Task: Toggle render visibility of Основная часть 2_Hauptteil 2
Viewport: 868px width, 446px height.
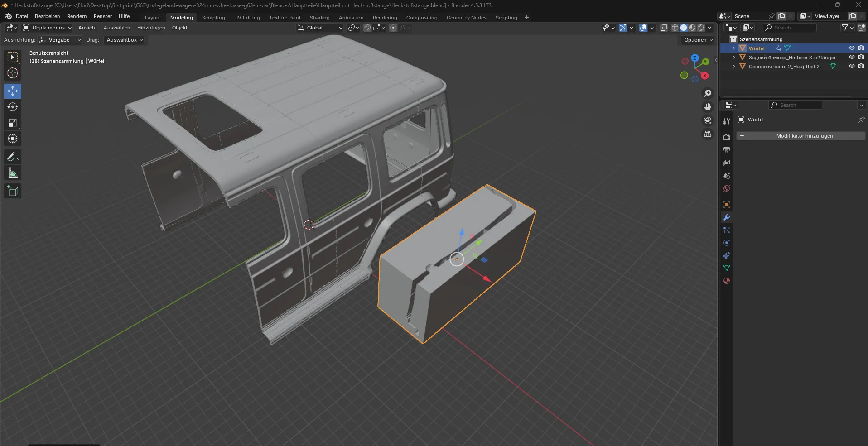Action: coord(862,66)
